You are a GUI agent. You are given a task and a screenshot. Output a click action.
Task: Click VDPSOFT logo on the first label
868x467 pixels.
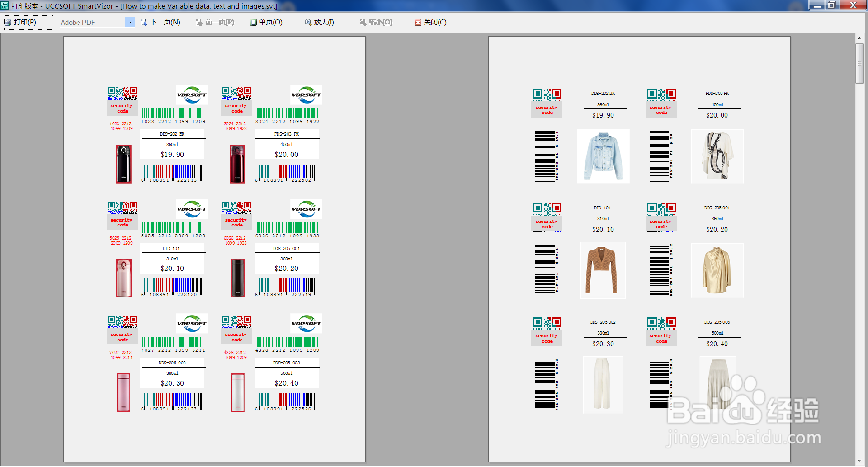coord(192,95)
